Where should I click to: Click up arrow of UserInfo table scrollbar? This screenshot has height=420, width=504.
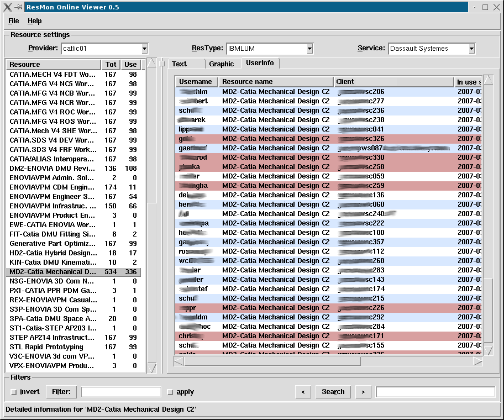[489, 80]
